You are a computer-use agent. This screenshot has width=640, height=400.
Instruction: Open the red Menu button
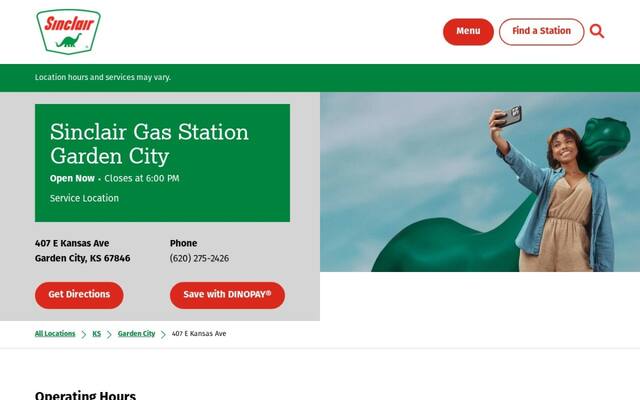pyautogui.click(x=468, y=31)
